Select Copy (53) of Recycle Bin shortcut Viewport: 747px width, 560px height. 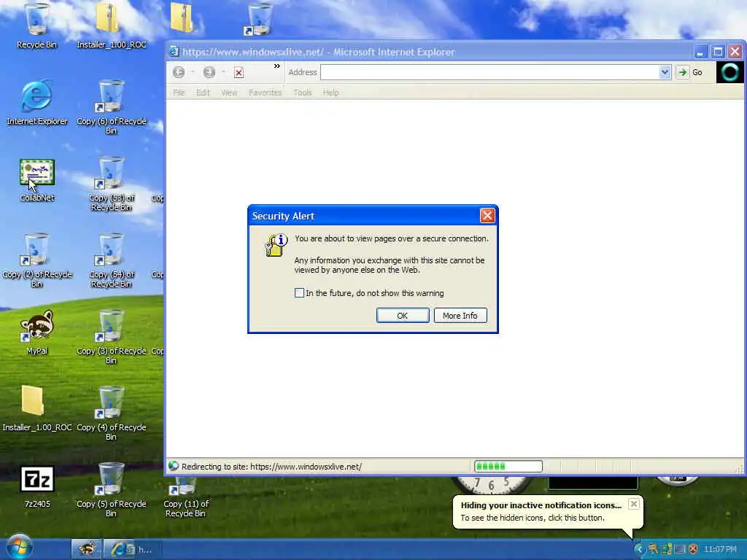(x=111, y=183)
